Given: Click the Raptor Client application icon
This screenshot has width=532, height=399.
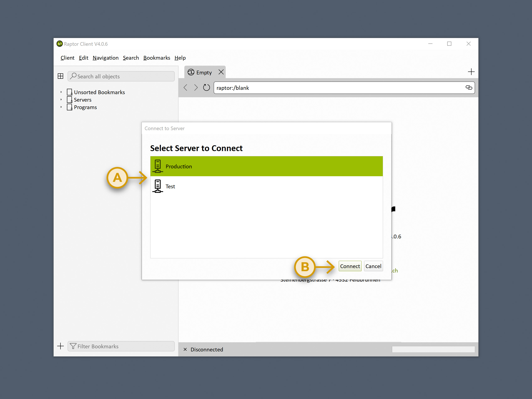Looking at the screenshot, I should [x=59, y=44].
